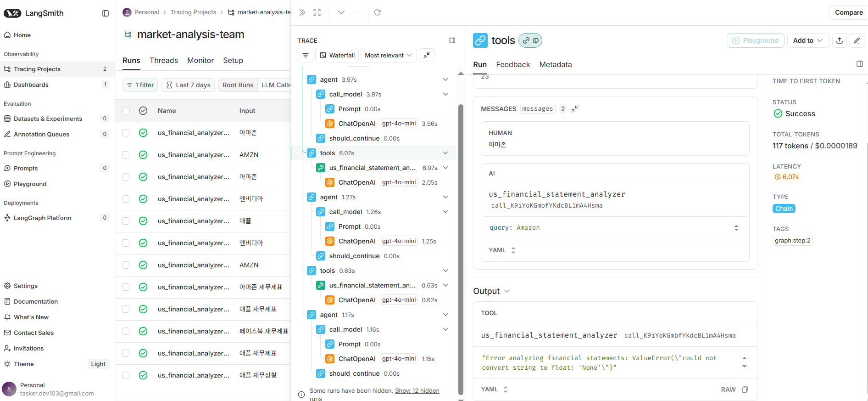Copy the tools run ID
The image size is (868, 401).
tap(530, 40)
